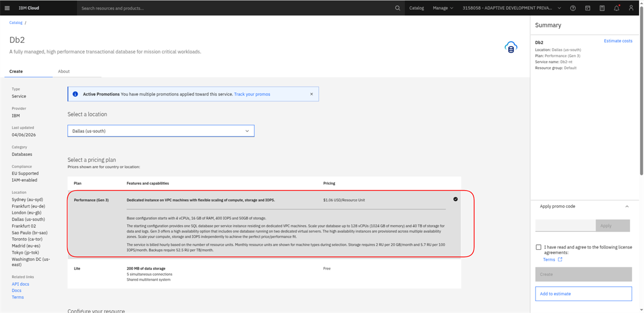The width and height of the screenshot is (644, 313).
Task: Open the Dallas (us-south) location dropdown
Action: point(161,131)
